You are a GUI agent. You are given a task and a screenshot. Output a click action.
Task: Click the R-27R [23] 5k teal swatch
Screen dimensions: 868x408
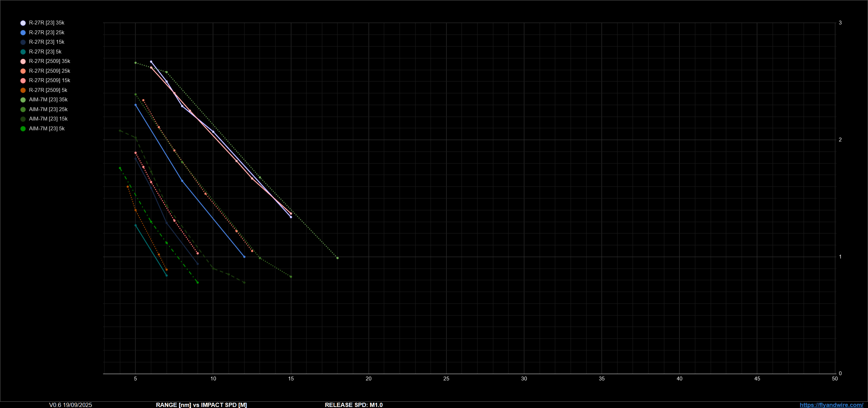[x=23, y=52]
